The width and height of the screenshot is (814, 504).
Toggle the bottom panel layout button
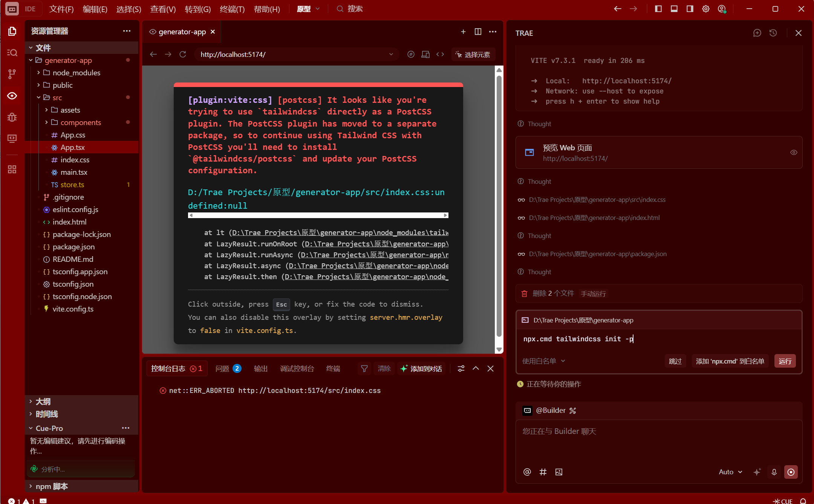click(x=674, y=9)
